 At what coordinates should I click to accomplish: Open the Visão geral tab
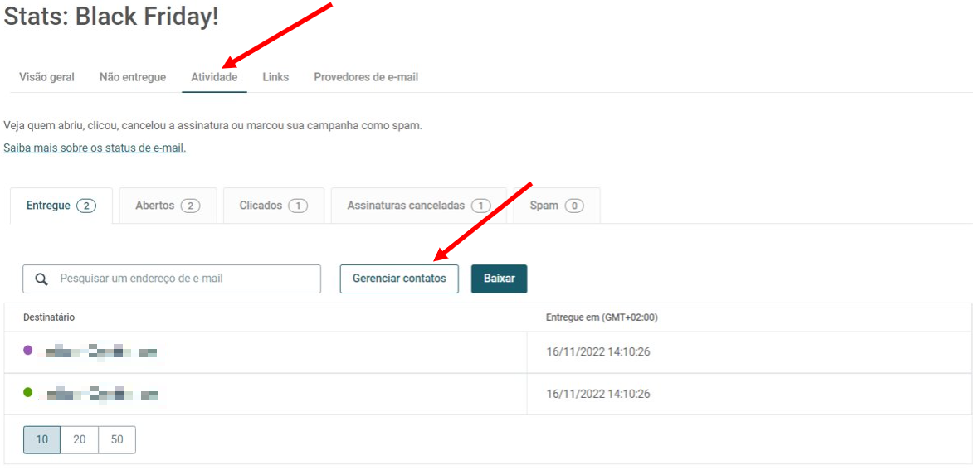tap(46, 77)
